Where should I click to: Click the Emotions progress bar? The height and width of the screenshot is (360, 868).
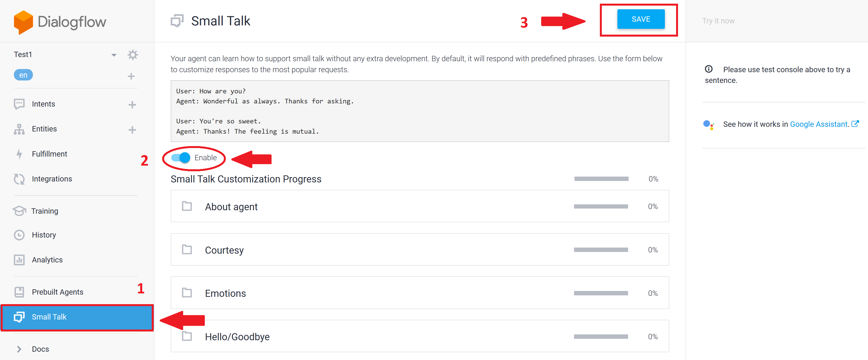[x=601, y=293]
